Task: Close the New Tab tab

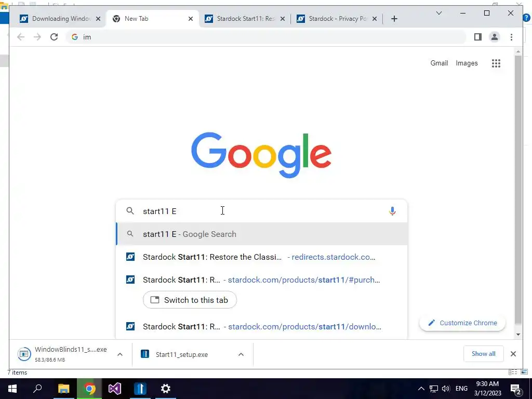Action: [x=191, y=19]
